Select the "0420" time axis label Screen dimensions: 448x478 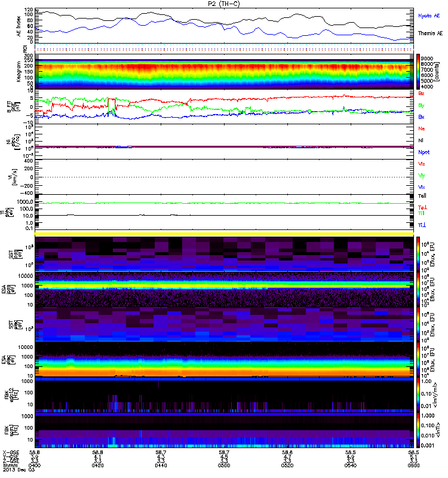(97, 465)
